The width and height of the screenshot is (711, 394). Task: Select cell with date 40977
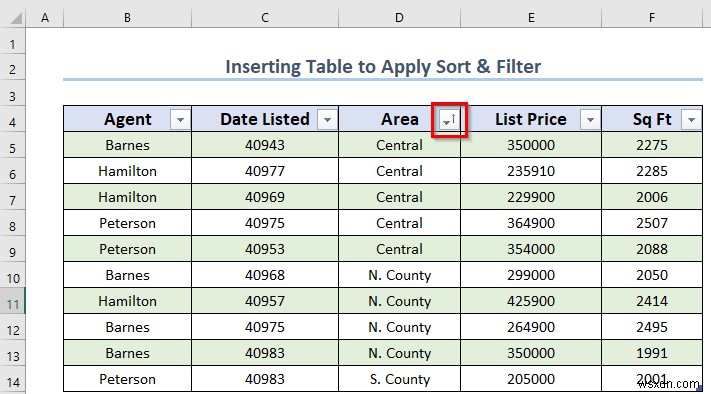(x=265, y=171)
